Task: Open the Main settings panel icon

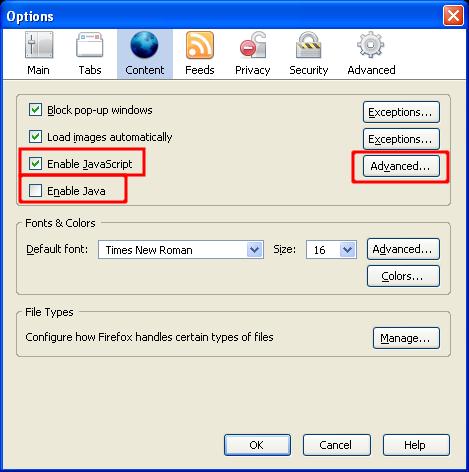Action: click(x=39, y=45)
